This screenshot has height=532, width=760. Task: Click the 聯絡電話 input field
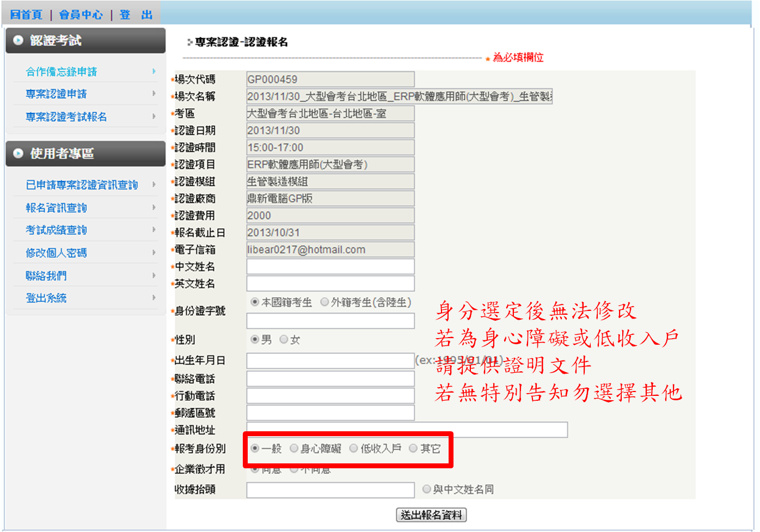click(x=330, y=379)
